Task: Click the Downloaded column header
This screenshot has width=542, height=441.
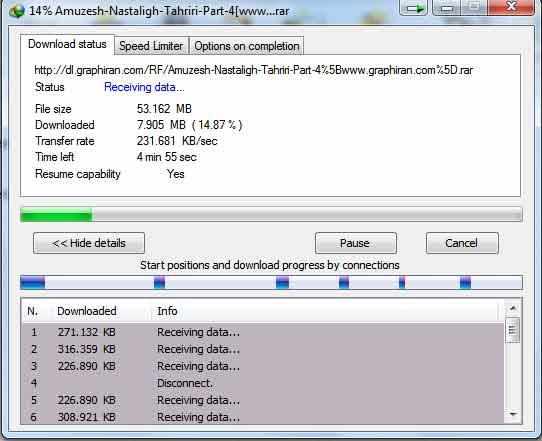Action: coord(87,311)
